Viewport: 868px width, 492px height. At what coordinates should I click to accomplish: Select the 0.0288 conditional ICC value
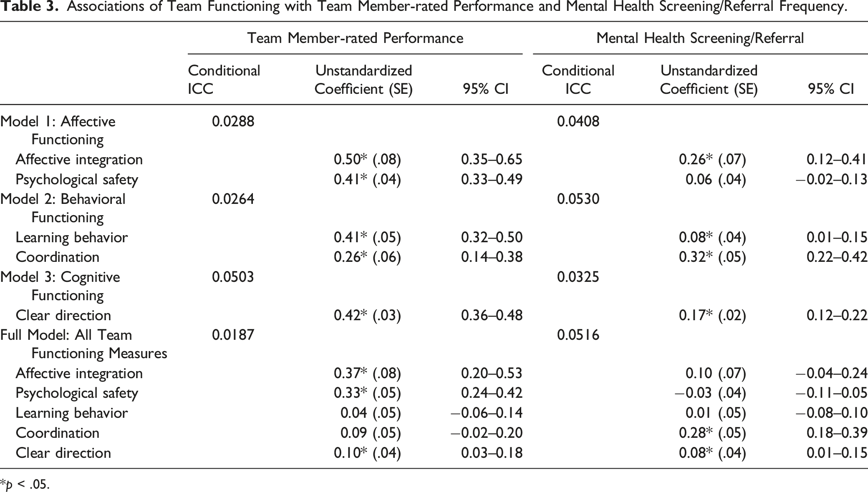(233, 121)
